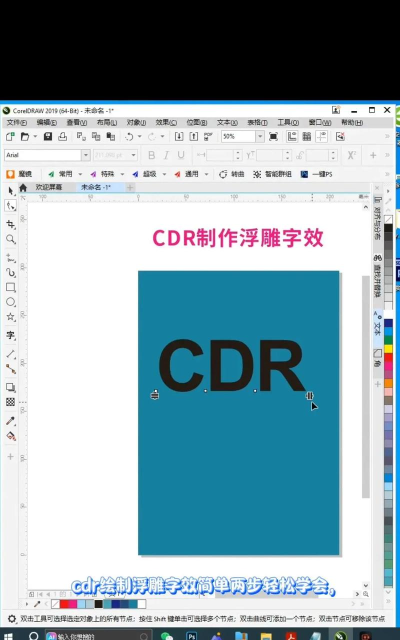Viewport: 400px width, 640px height.
Task: Expand the 超级 plugin dropdown arrow
Action: 164,174
